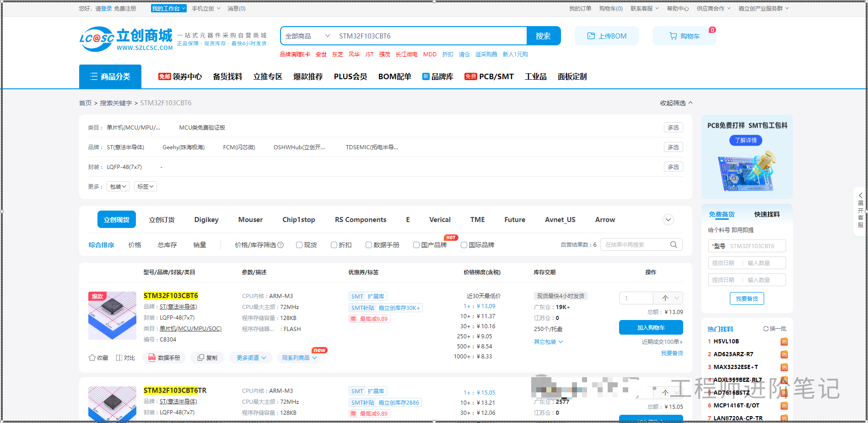Click the STM32F103CBT6 product thumbnail image
The height and width of the screenshot is (423, 868).
tap(112, 315)
